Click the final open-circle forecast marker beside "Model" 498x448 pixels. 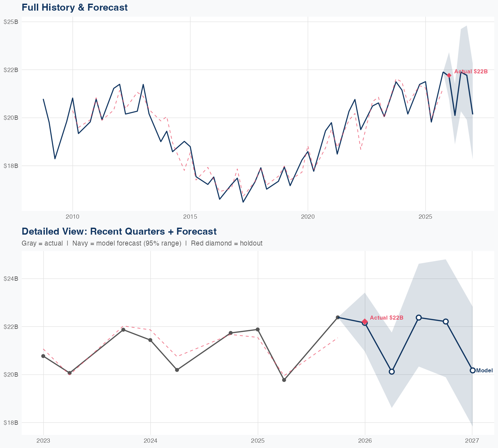point(472,370)
